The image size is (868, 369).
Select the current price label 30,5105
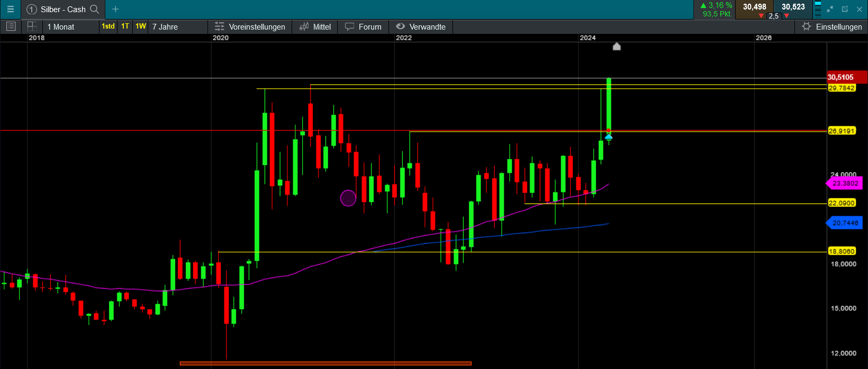847,77
